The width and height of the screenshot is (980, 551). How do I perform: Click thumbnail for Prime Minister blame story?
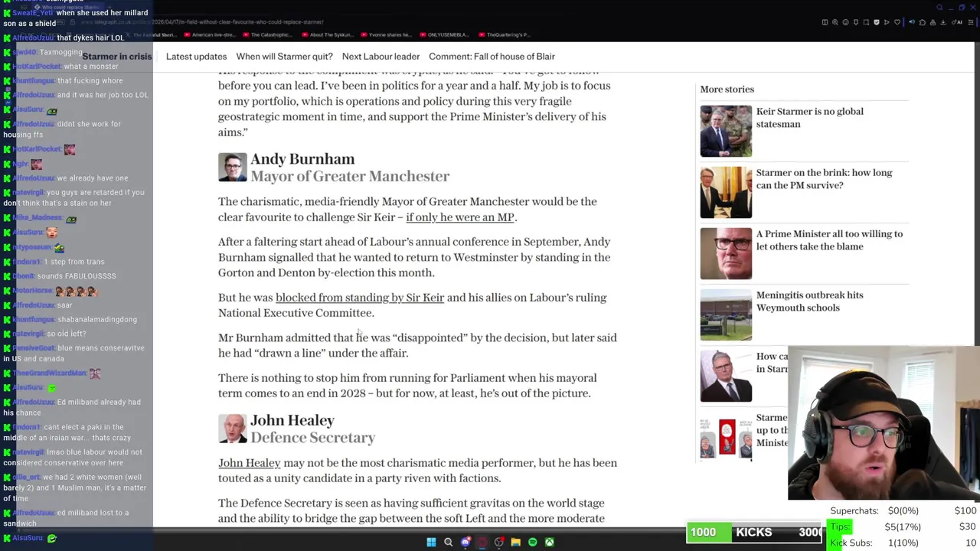click(x=726, y=253)
